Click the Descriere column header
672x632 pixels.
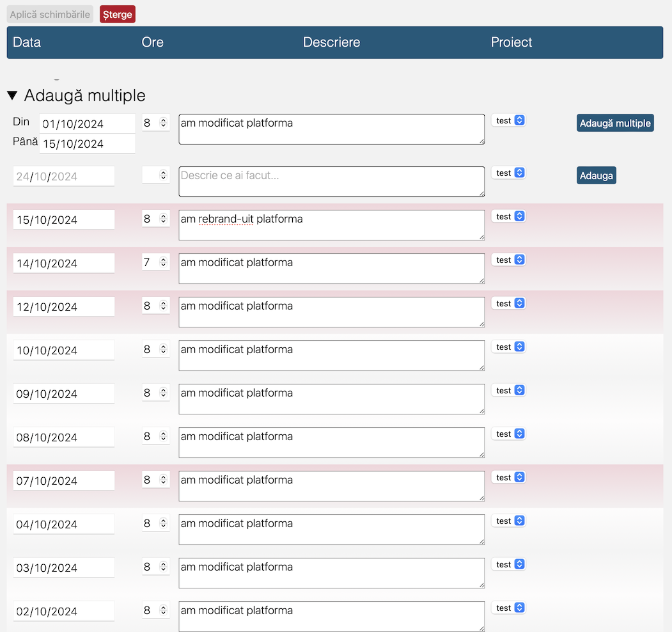pos(332,42)
